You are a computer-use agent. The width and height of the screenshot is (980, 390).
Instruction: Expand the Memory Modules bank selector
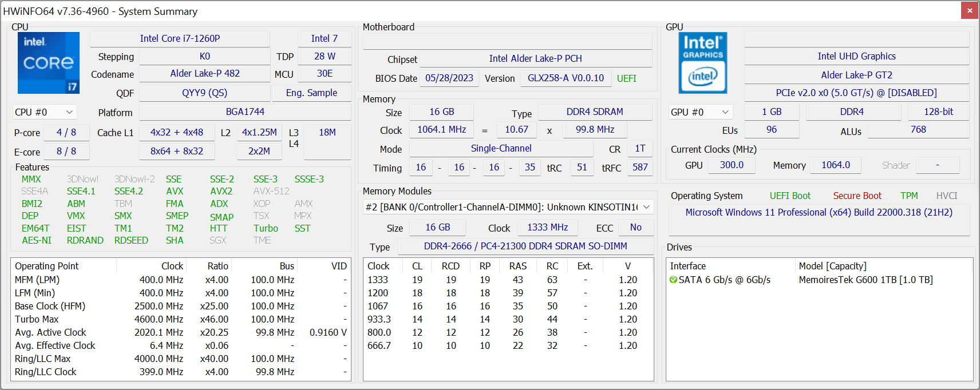[x=508, y=207]
